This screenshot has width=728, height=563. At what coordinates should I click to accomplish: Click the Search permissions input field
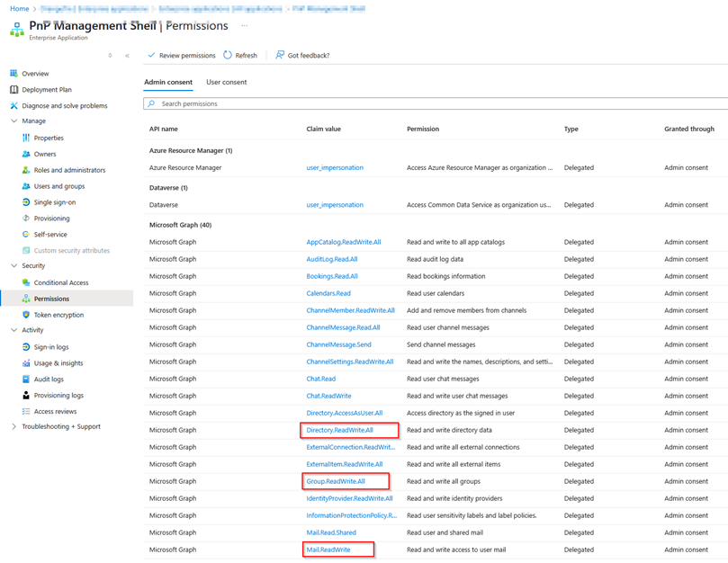tap(436, 103)
